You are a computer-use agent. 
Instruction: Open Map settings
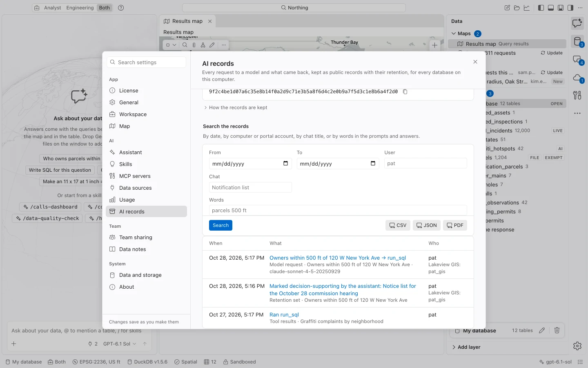pos(146,126)
